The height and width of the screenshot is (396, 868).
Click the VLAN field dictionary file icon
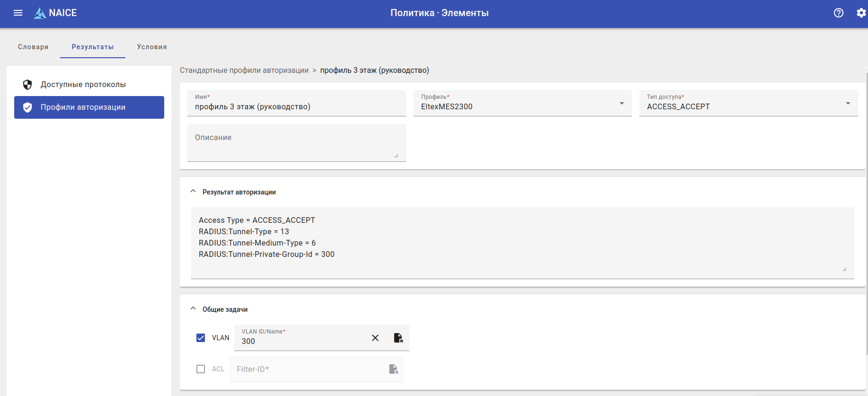click(x=399, y=338)
